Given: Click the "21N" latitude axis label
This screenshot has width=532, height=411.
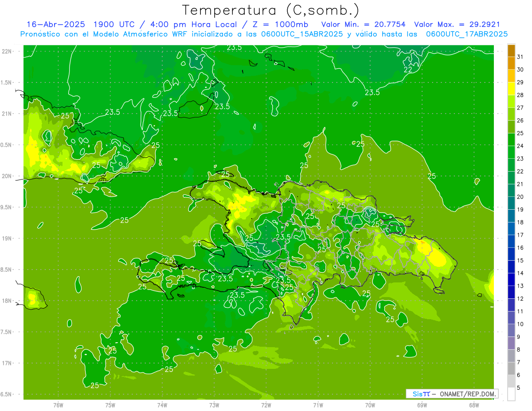Looking at the screenshot, I should coord(8,114).
